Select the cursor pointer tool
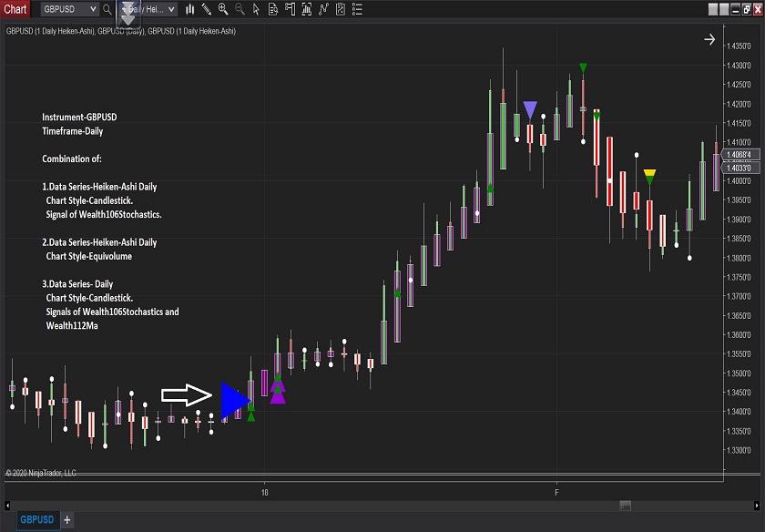Viewport: 765px width, 532px height. tap(256, 9)
